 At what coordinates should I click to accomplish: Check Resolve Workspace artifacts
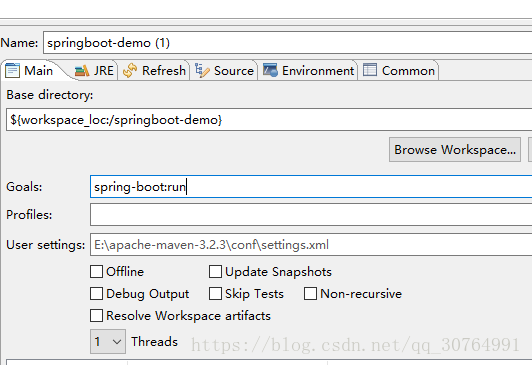96,315
